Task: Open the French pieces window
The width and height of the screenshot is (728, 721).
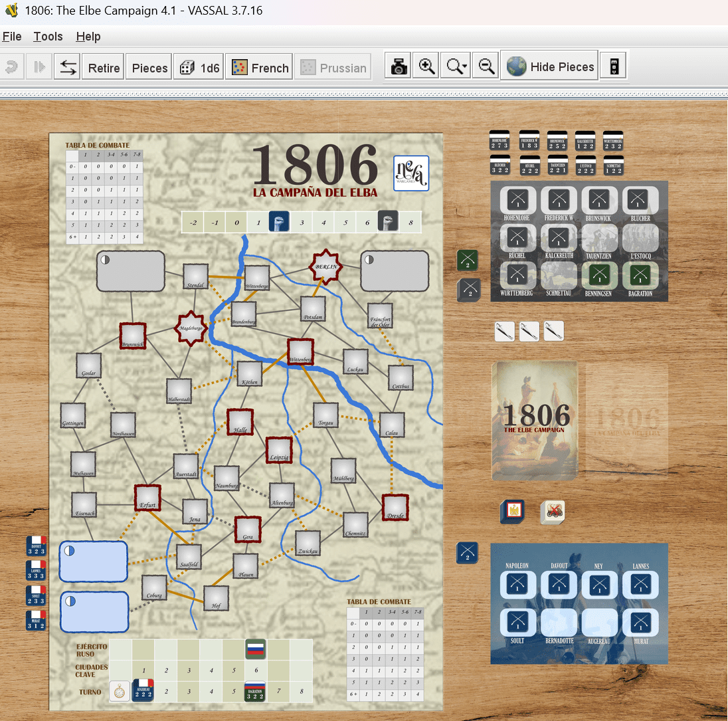Action: [260, 68]
